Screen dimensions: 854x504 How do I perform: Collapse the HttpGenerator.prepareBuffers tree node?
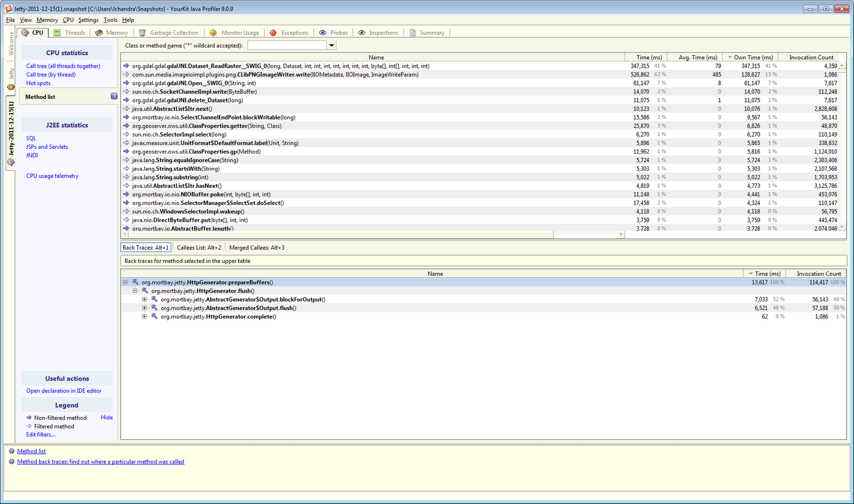[125, 282]
